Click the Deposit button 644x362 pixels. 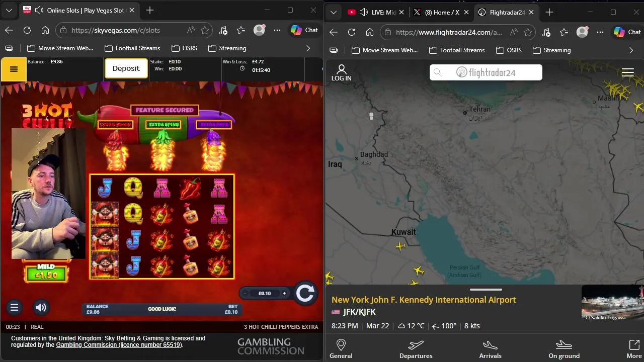[x=126, y=68]
